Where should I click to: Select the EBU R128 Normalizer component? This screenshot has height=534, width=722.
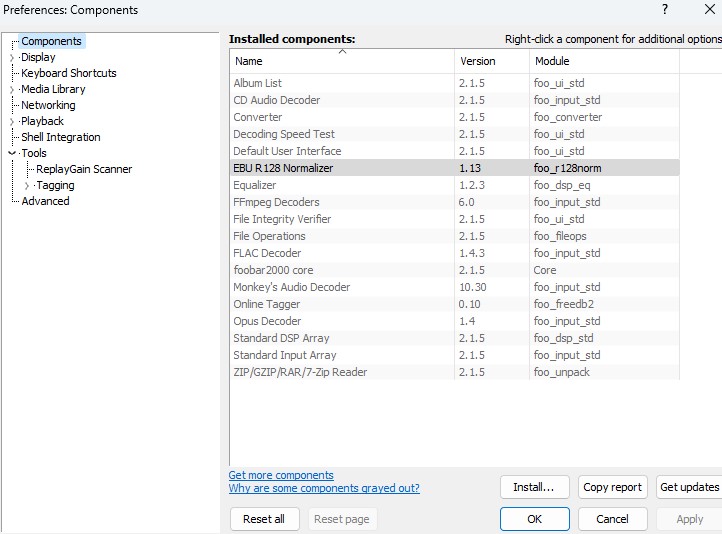pos(454,168)
